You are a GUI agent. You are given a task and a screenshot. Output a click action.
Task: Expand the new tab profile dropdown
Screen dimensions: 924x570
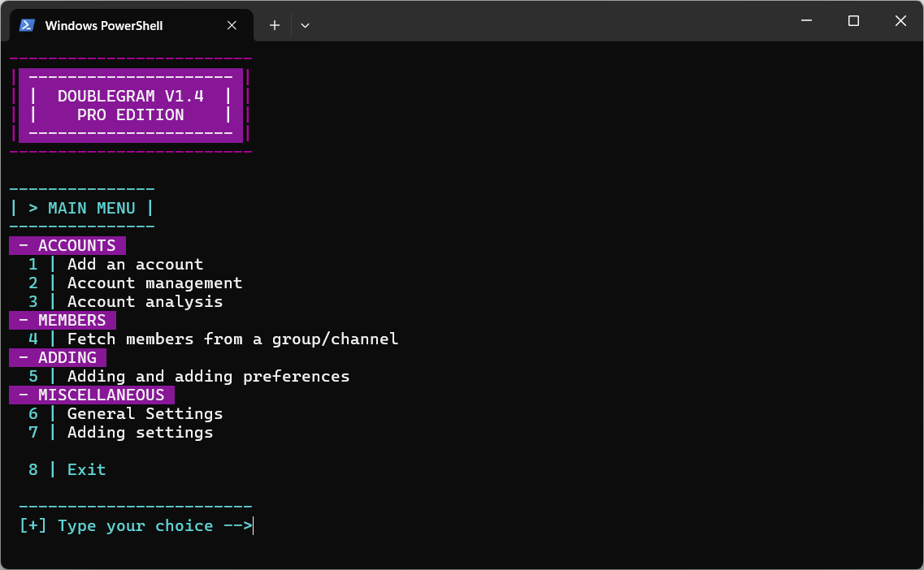point(305,25)
